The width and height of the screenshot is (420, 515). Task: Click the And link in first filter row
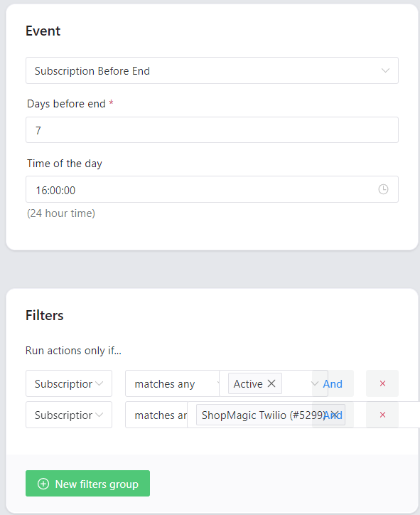coord(333,383)
